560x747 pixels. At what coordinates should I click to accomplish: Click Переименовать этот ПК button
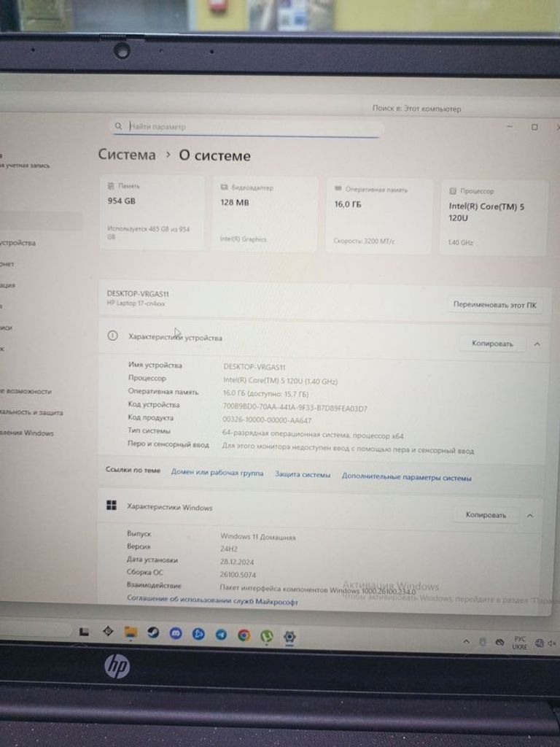(x=494, y=304)
